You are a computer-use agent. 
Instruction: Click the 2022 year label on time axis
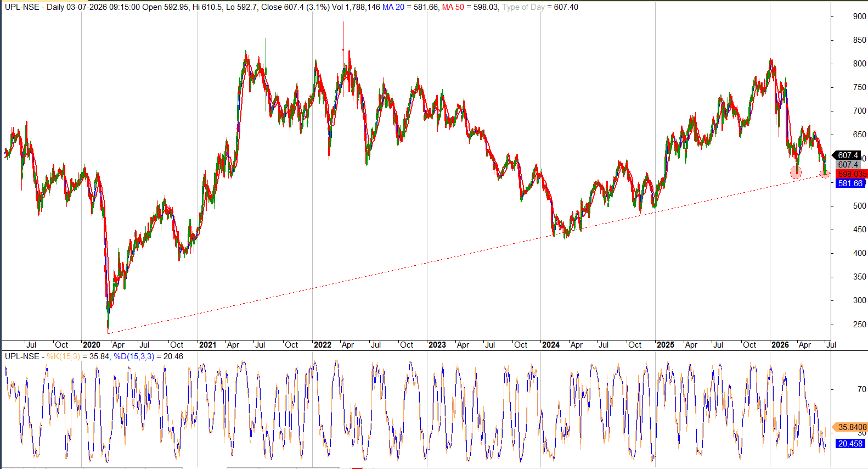tap(323, 345)
